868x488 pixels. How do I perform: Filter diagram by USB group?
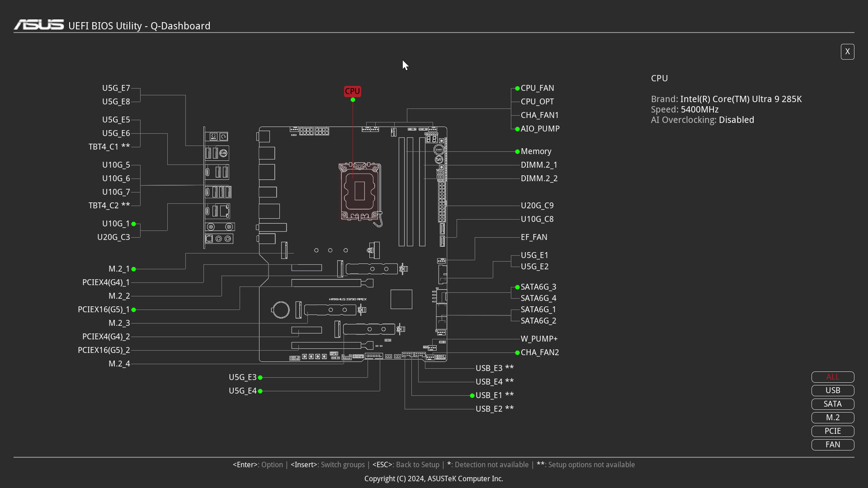832,390
